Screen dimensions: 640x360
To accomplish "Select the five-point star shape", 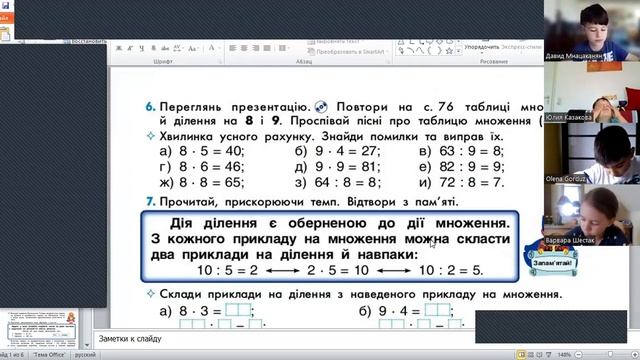I will (449, 51).
